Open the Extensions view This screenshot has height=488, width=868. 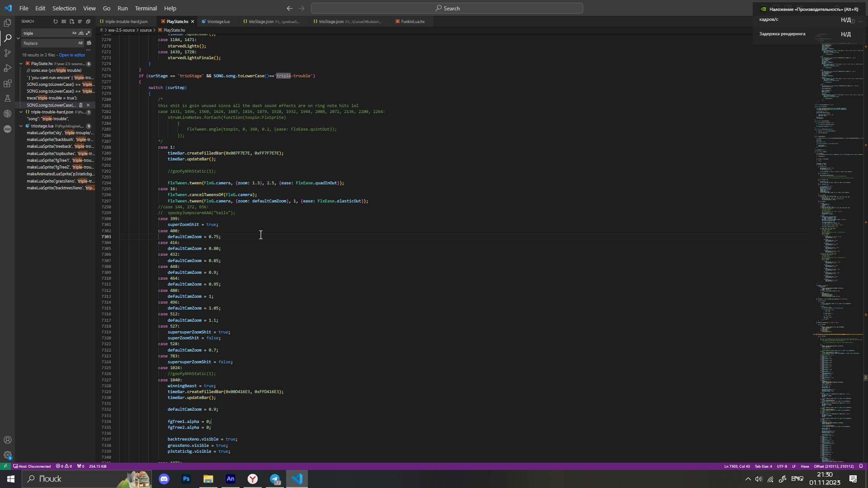(x=8, y=83)
